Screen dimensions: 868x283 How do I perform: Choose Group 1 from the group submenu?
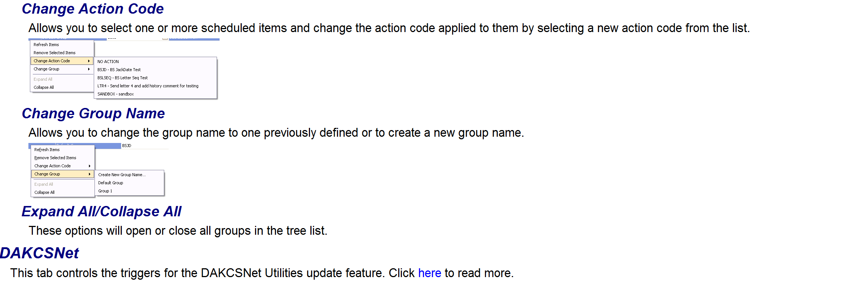pos(105,191)
